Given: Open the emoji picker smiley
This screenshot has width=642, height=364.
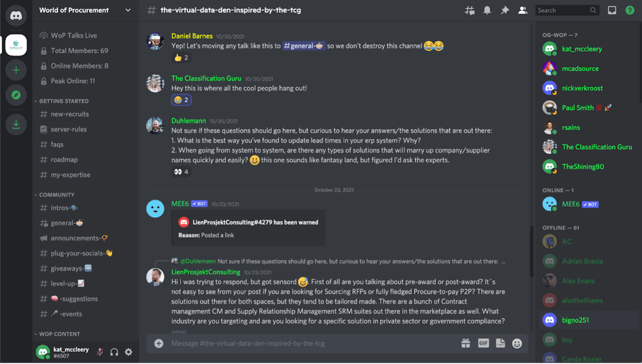Looking at the screenshot, I should (x=517, y=343).
